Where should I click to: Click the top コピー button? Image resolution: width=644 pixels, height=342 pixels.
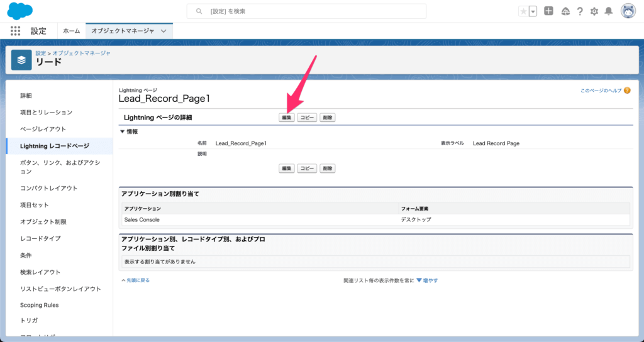point(307,118)
